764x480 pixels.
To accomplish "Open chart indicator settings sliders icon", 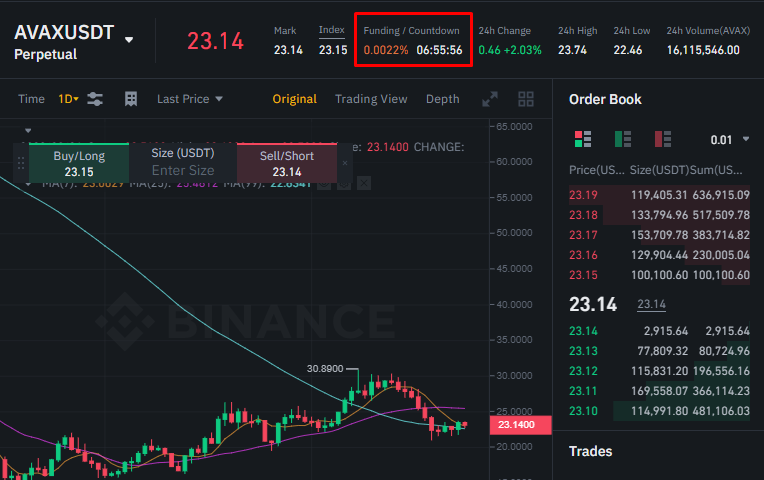I will pos(95,99).
